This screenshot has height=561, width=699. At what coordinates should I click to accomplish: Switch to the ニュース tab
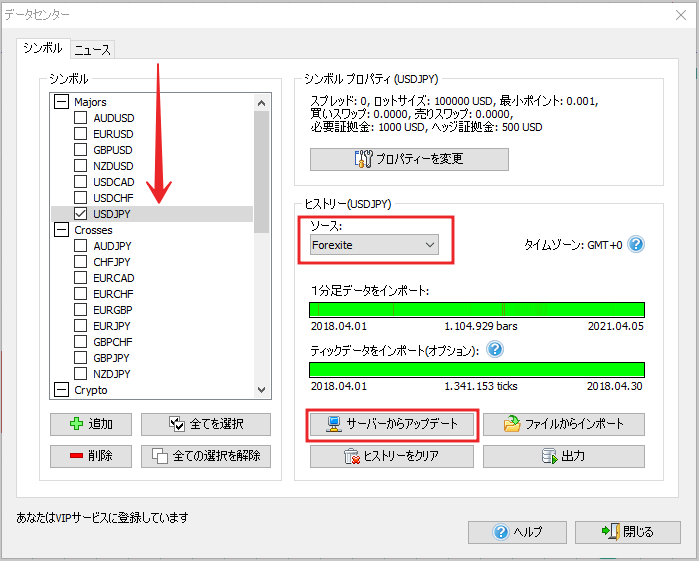click(93, 49)
